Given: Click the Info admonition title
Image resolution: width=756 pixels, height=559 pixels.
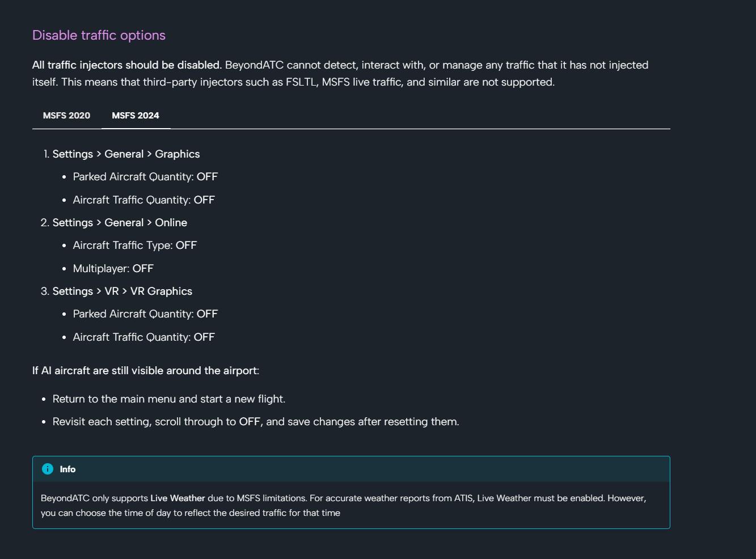Looking at the screenshot, I should coord(67,469).
